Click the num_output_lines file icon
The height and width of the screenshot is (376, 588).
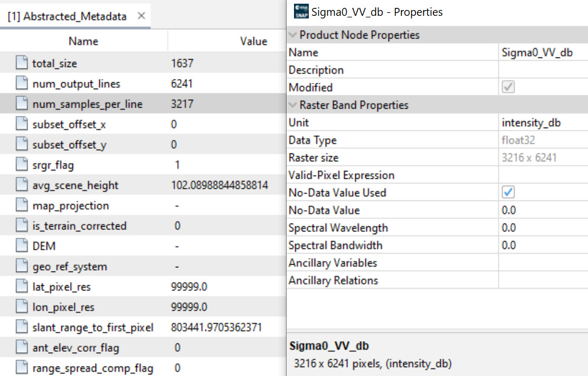[22, 83]
